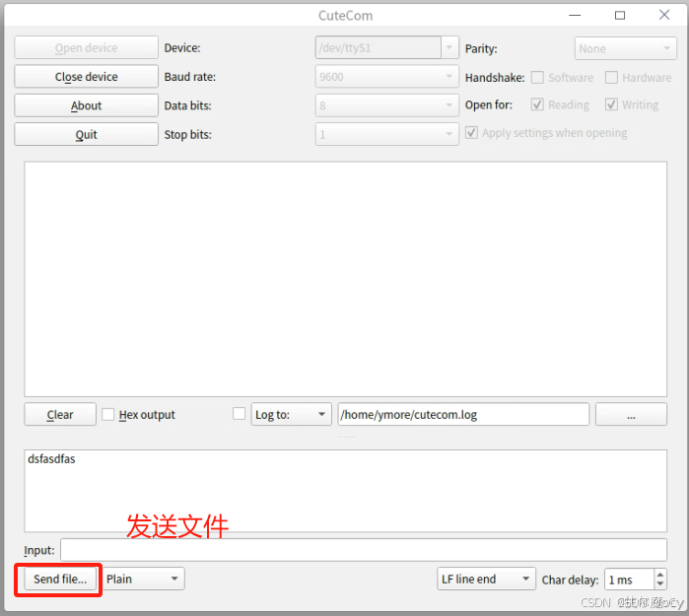Minimize the CuteCom window

(575, 16)
